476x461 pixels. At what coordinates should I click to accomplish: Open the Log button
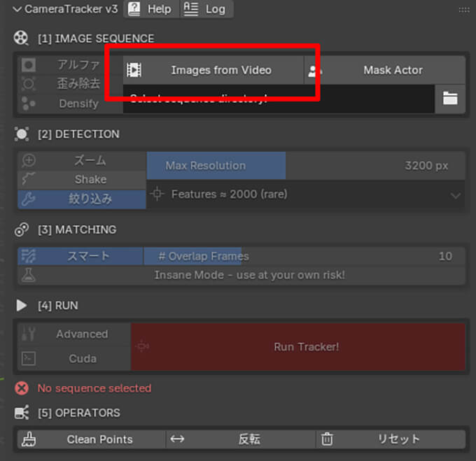(206, 9)
